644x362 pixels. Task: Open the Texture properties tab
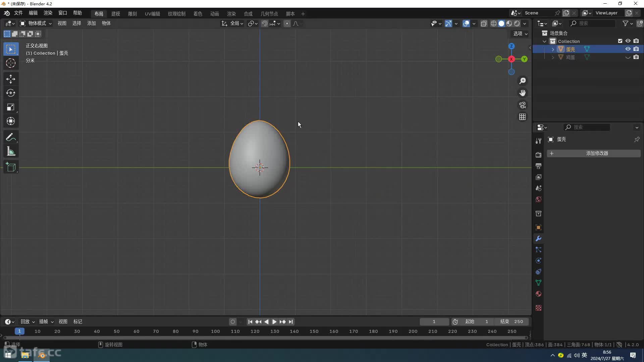coord(538,308)
